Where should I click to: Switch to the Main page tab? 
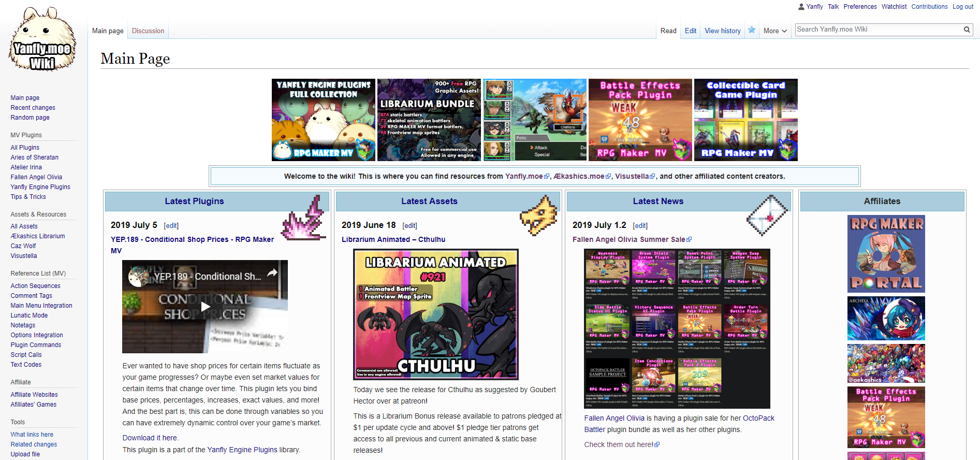coord(108,31)
